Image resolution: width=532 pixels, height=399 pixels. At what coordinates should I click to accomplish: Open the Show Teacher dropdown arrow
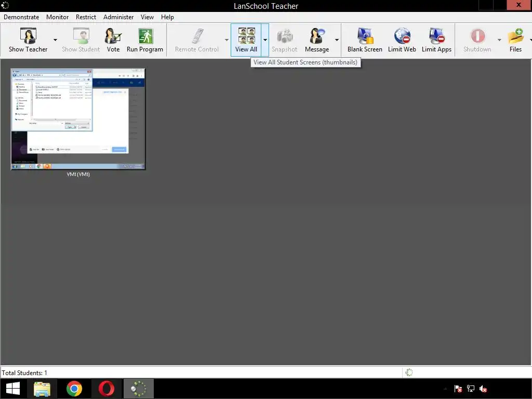pos(55,40)
